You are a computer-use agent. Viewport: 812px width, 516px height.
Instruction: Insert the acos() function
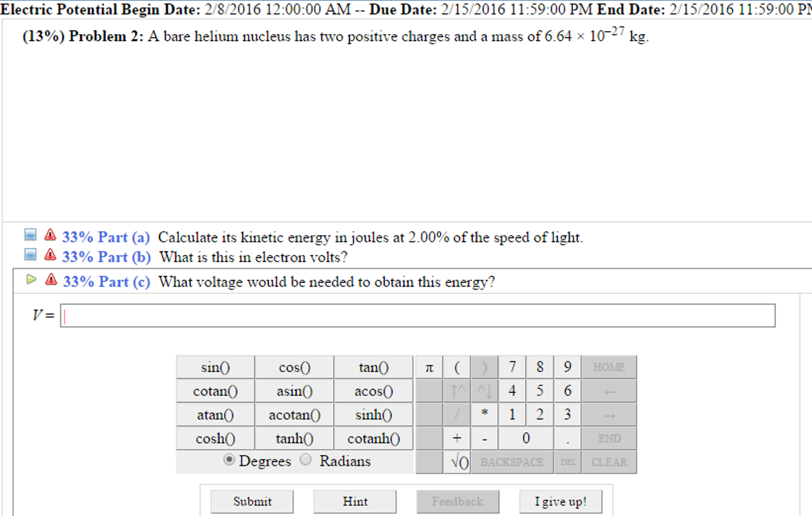pos(373,391)
